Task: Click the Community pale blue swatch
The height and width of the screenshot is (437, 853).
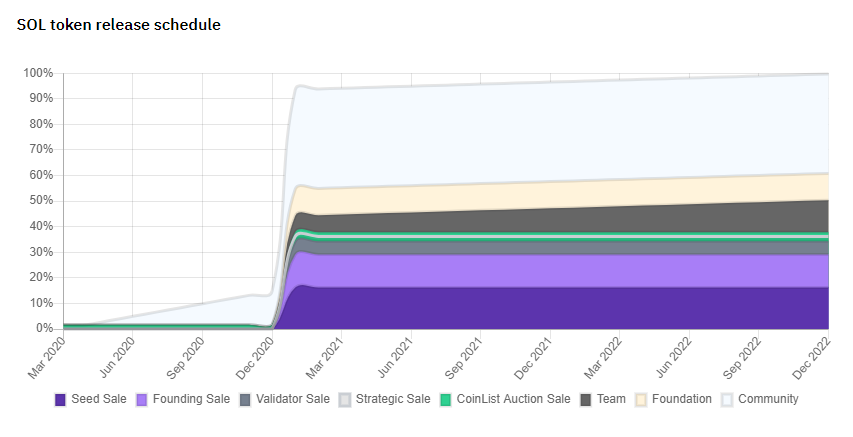Action: [727, 400]
